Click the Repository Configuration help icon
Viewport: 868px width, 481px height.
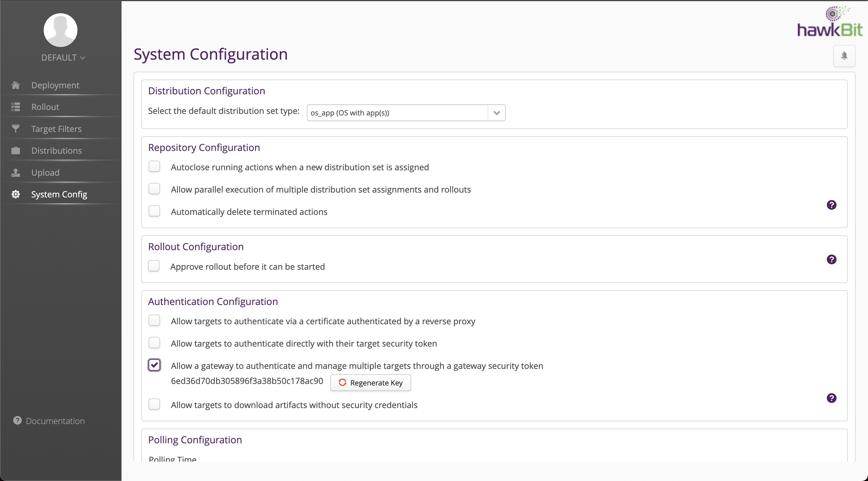[831, 205]
